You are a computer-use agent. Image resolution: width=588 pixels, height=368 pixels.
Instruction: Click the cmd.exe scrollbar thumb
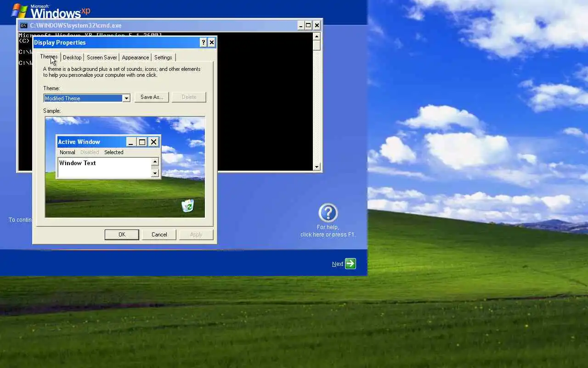click(317, 46)
